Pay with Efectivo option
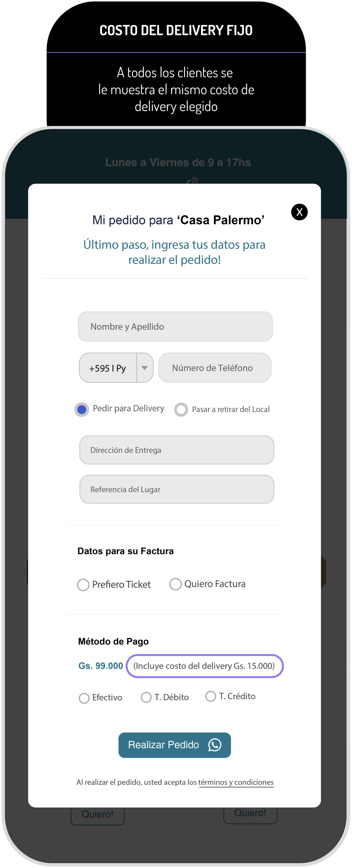This screenshot has width=352, height=868. click(84, 698)
